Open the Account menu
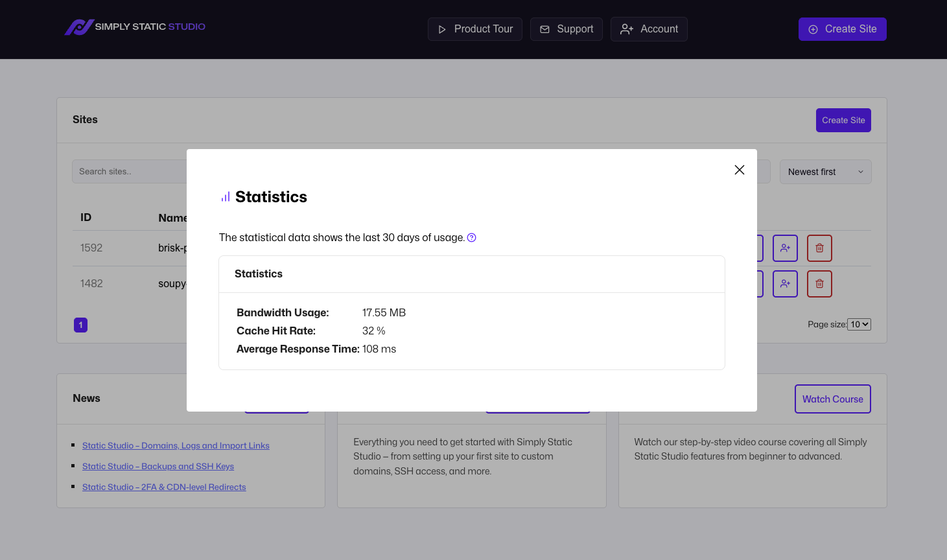This screenshot has height=560, width=947. (649, 29)
